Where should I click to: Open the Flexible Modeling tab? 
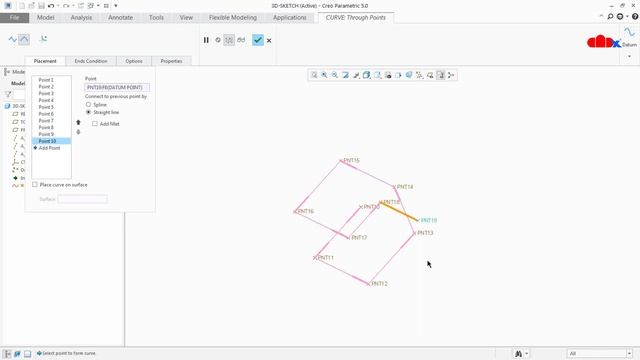pos(233,18)
